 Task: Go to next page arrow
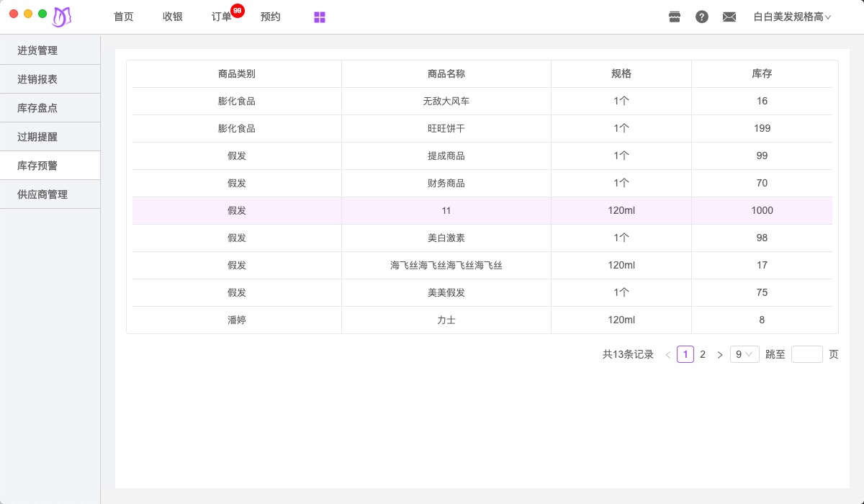(x=719, y=355)
